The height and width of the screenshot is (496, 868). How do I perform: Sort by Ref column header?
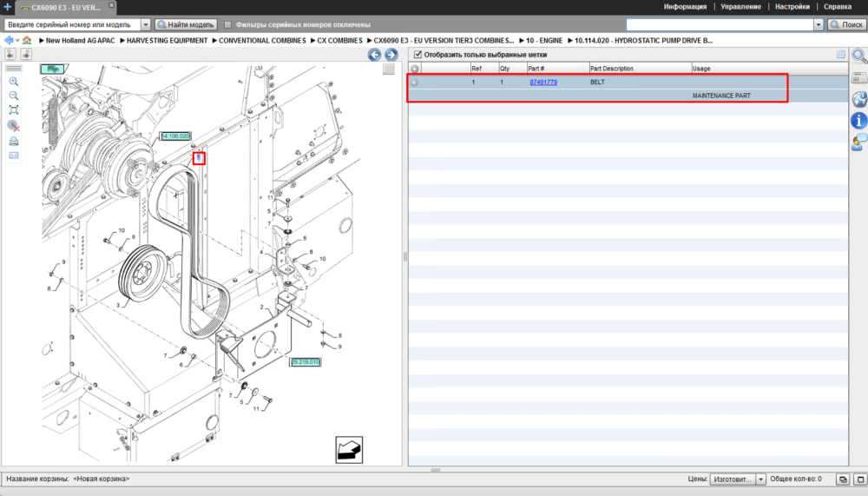pyautogui.click(x=477, y=69)
